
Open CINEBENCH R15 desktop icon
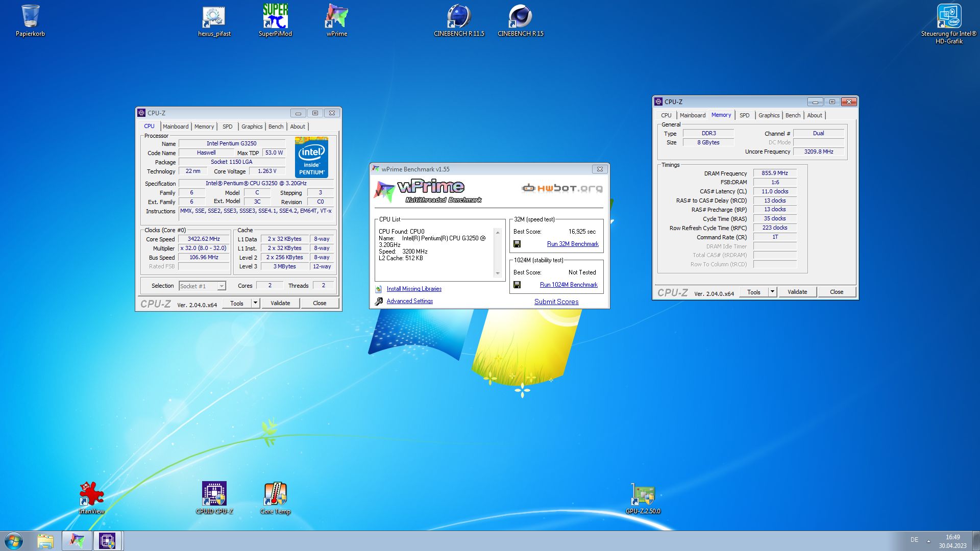pos(521,20)
